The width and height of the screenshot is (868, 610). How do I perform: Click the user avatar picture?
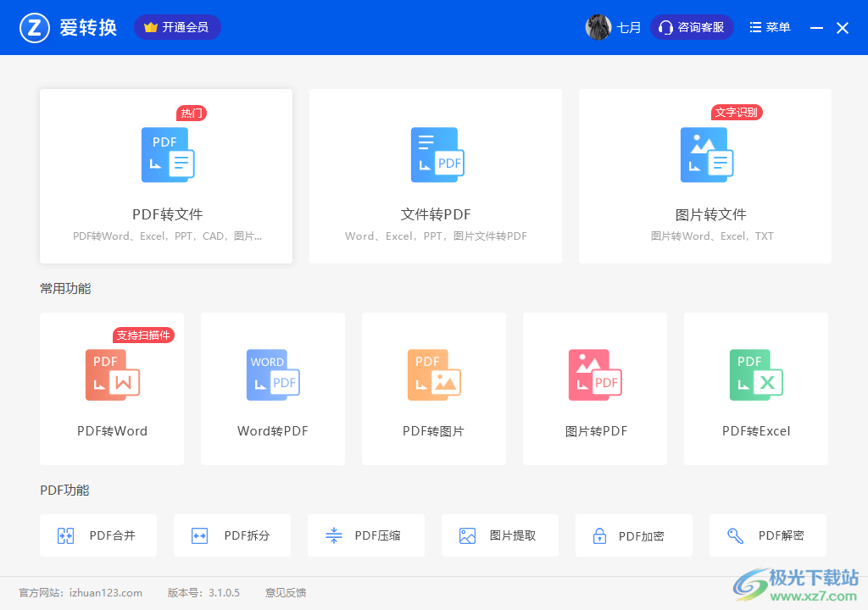pos(598,27)
